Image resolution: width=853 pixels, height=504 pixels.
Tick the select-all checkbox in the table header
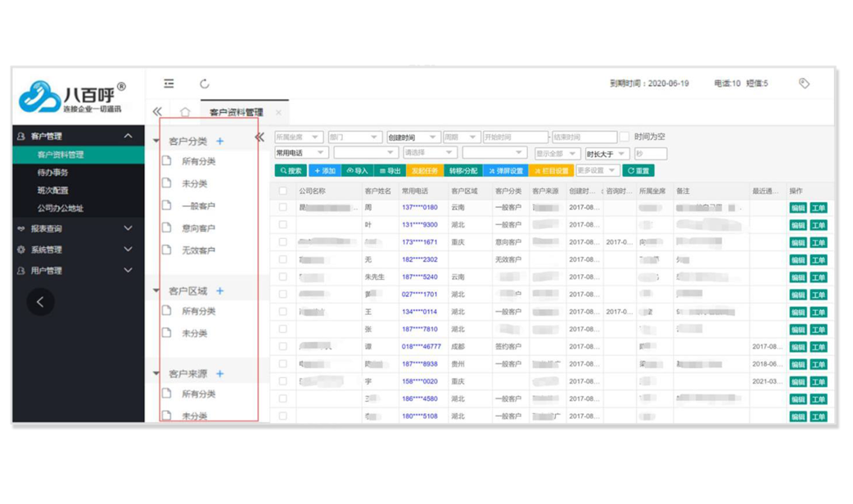coord(283,191)
